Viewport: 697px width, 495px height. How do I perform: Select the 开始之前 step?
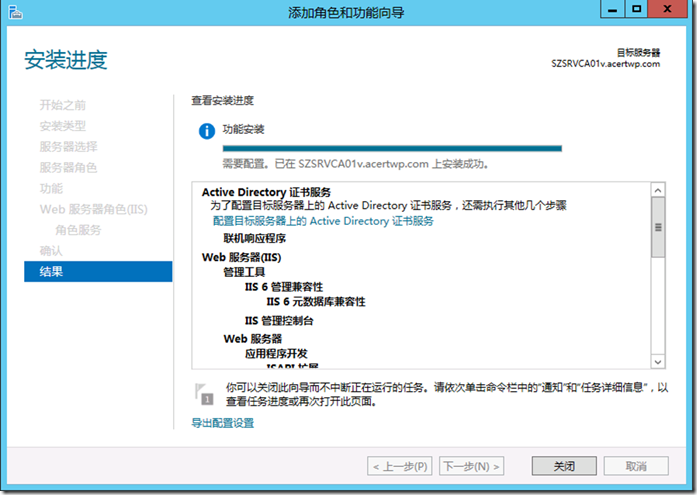(x=63, y=105)
